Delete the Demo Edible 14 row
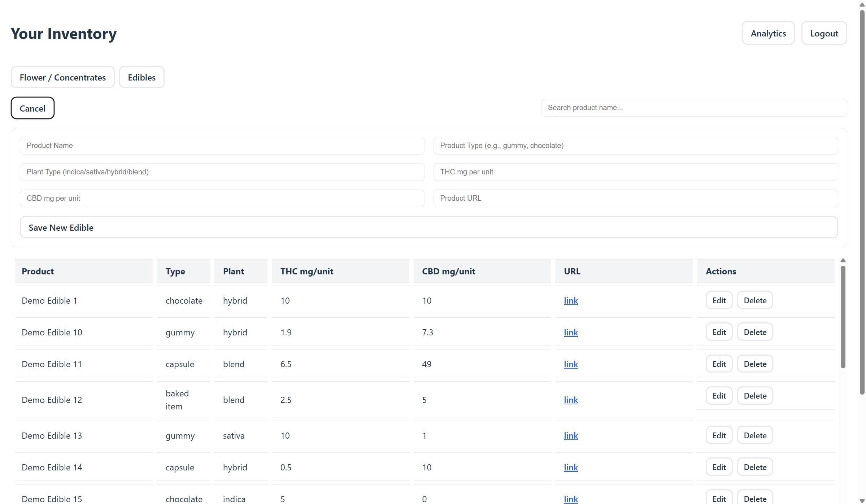This screenshot has width=866, height=504. point(755,467)
